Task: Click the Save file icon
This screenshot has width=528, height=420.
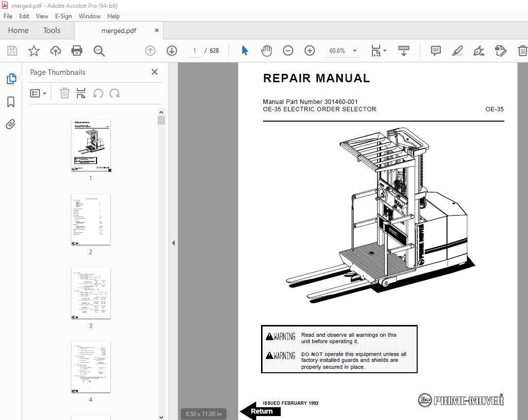Action: click(12, 51)
